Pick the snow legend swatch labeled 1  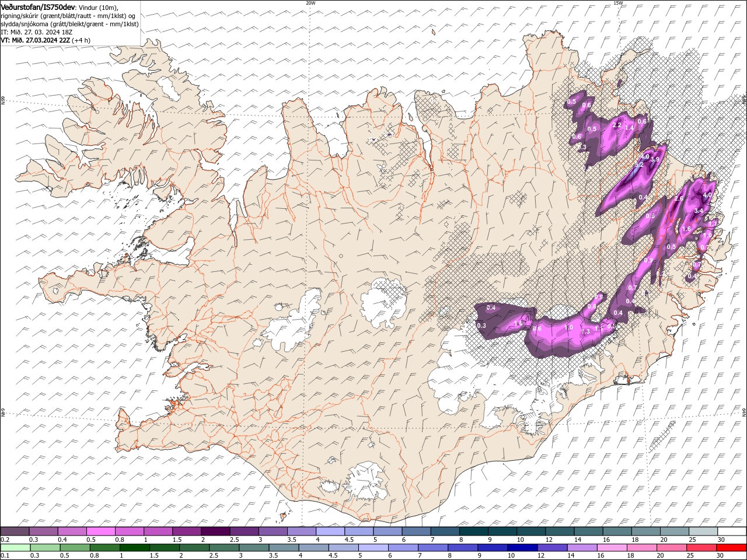(x=158, y=531)
